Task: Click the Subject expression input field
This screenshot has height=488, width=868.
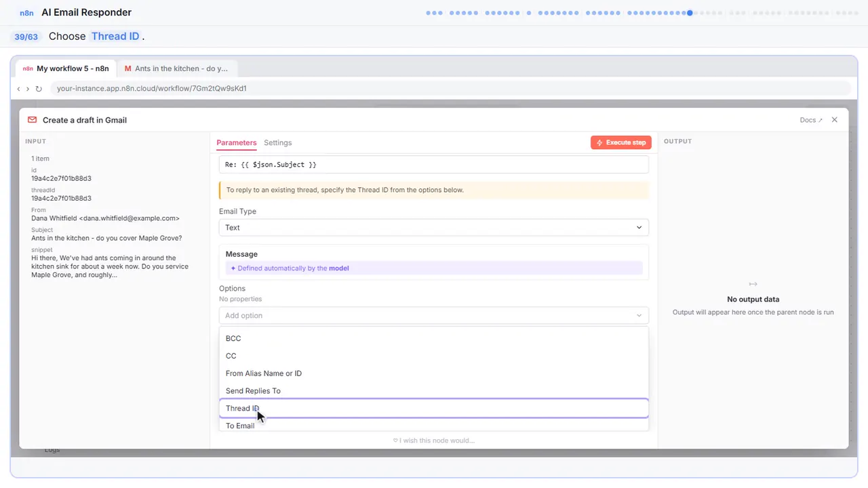Action: pyautogui.click(x=434, y=165)
